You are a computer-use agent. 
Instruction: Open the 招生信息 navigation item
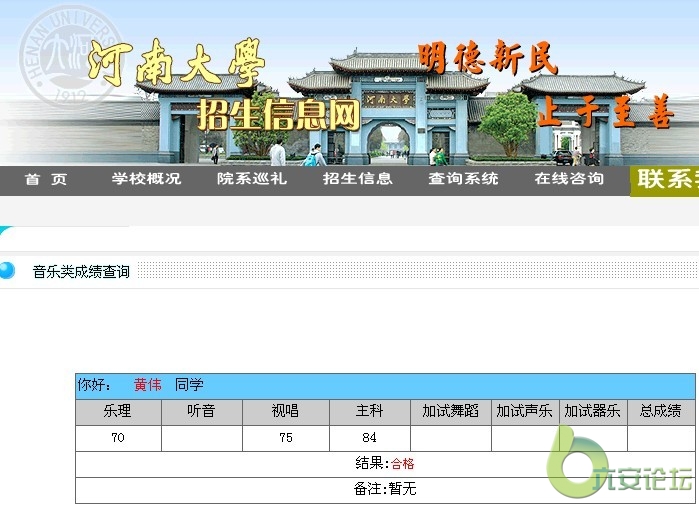358,179
